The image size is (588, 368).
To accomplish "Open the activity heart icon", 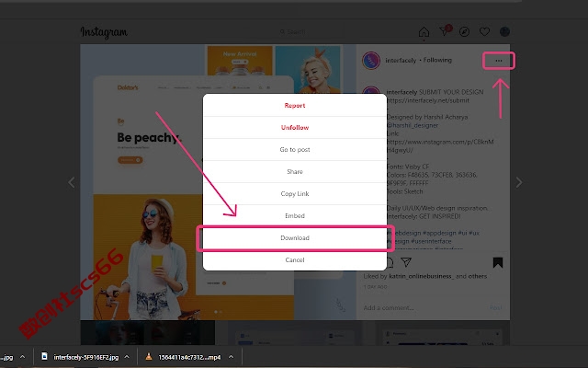I will click(484, 32).
